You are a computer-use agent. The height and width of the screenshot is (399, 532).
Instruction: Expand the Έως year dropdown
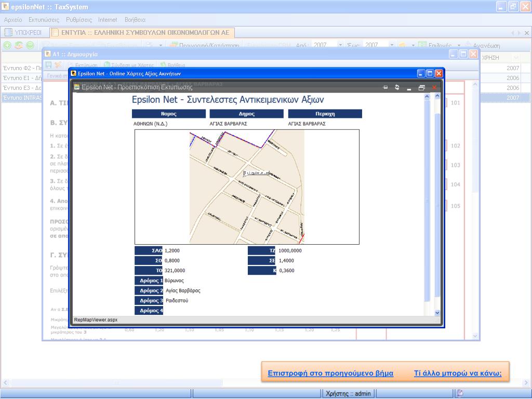[392, 45]
